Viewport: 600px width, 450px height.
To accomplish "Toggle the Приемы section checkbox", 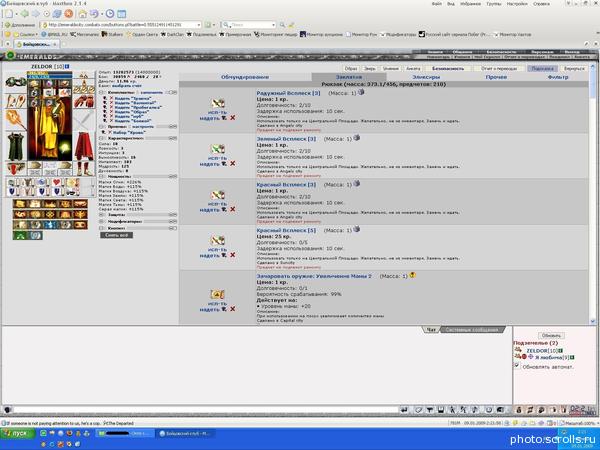I will tap(101, 127).
